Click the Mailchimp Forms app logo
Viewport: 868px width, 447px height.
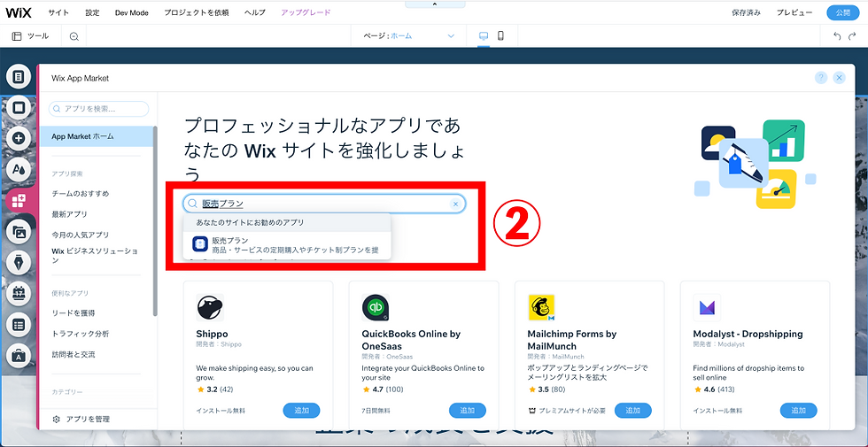541,308
